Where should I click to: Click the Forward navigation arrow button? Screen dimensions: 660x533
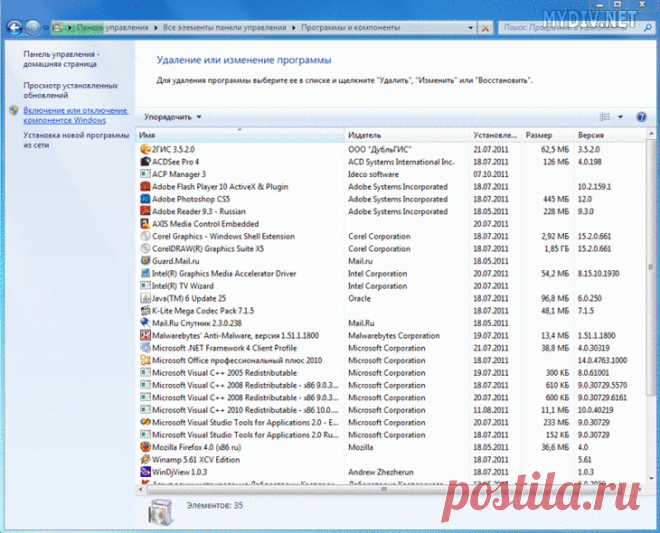[x=32, y=28]
